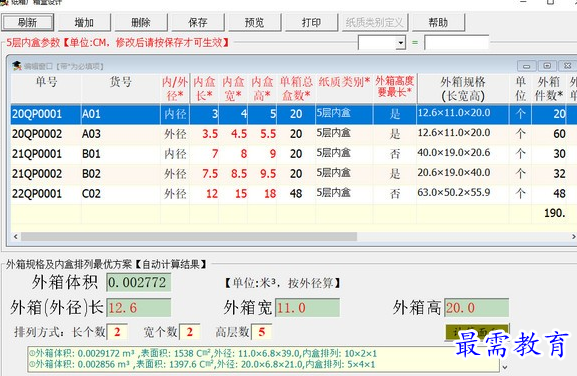The height and width of the screenshot is (376, 577).
Task: Click item number B01 cell
Action: click(x=121, y=154)
